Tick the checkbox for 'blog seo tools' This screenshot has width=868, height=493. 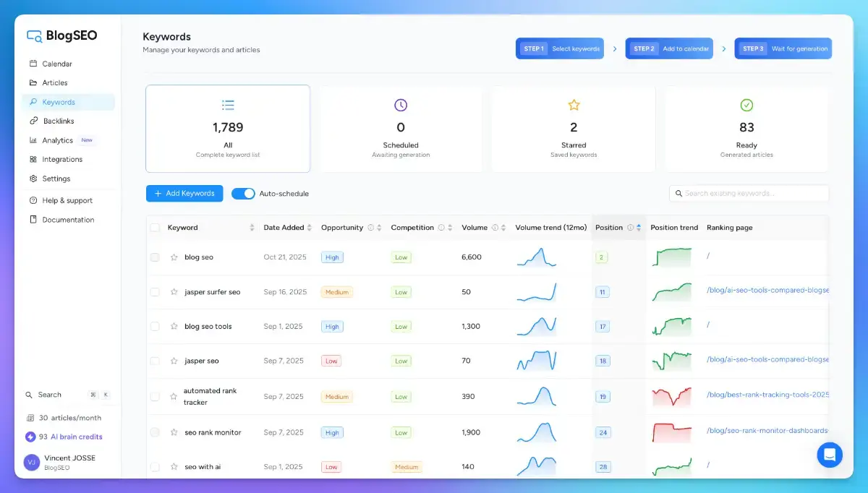click(155, 327)
